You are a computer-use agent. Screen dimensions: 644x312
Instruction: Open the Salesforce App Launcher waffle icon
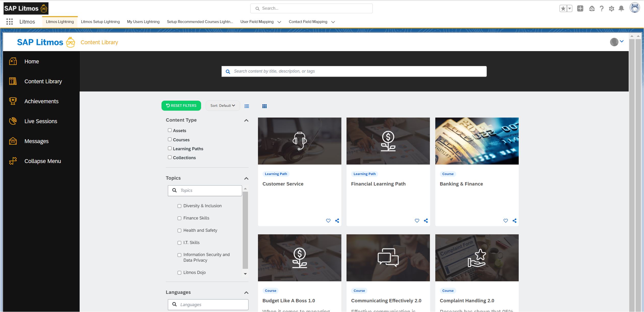tap(9, 22)
